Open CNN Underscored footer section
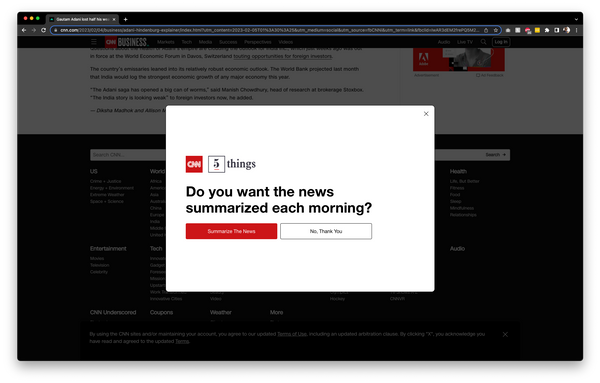600x383 pixels. 113,313
